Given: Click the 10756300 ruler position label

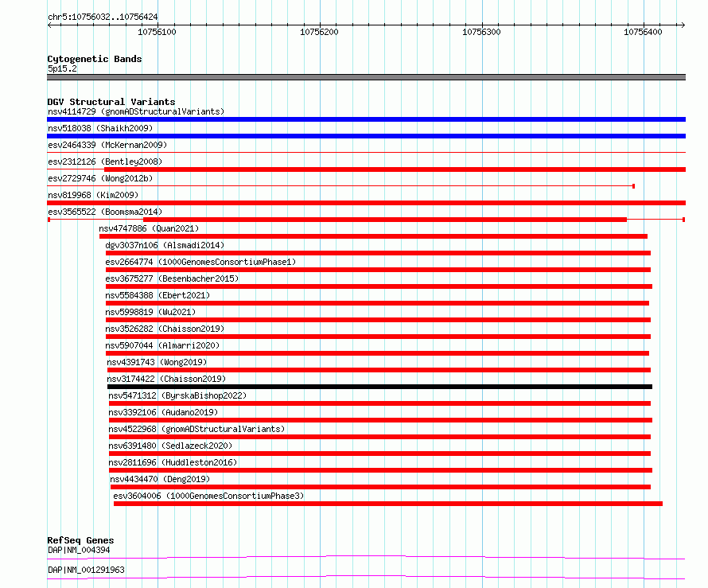Looking at the screenshot, I should [x=481, y=32].
